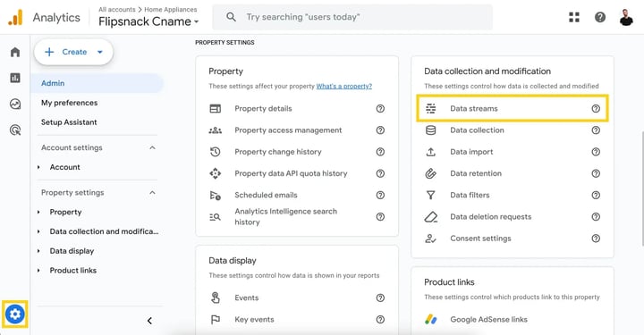This screenshot has height=335, width=644.
Task: Open the Help icon in top bar
Action: [x=600, y=17]
